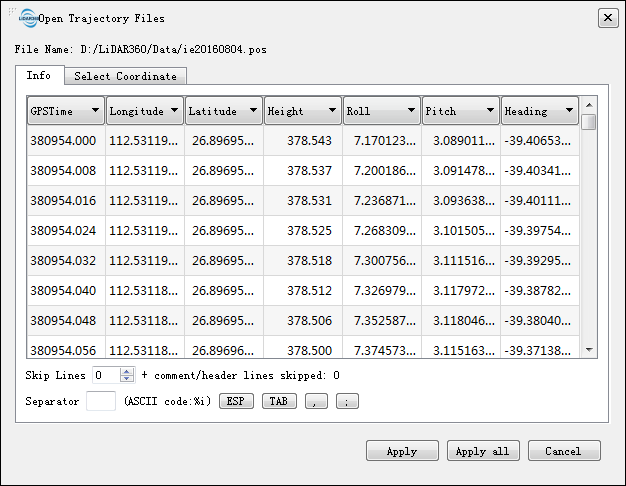
Task: Switch to the Select Coordinate tab
Action: click(125, 76)
